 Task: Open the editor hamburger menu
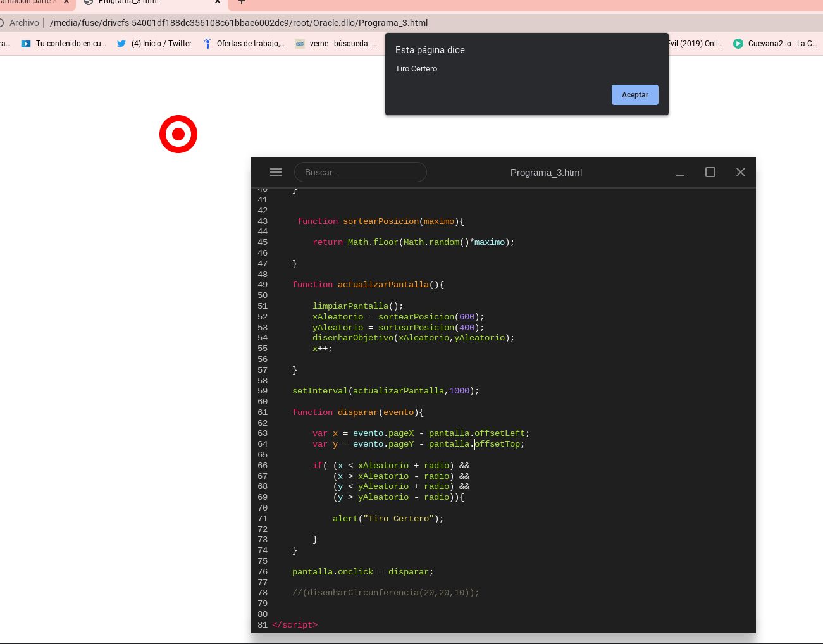click(x=276, y=172)
